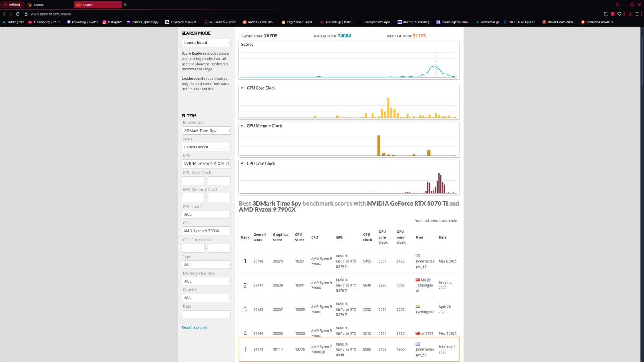Click the AMD Ryzen 9 7900X CPU field
644x362 pixels.
[206, 231]
